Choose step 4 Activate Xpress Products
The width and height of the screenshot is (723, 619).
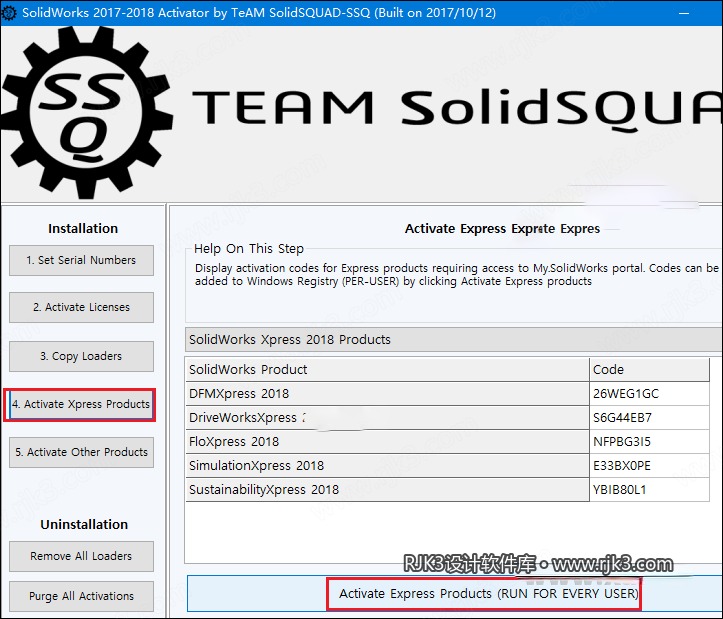click(x=81, y=405)
